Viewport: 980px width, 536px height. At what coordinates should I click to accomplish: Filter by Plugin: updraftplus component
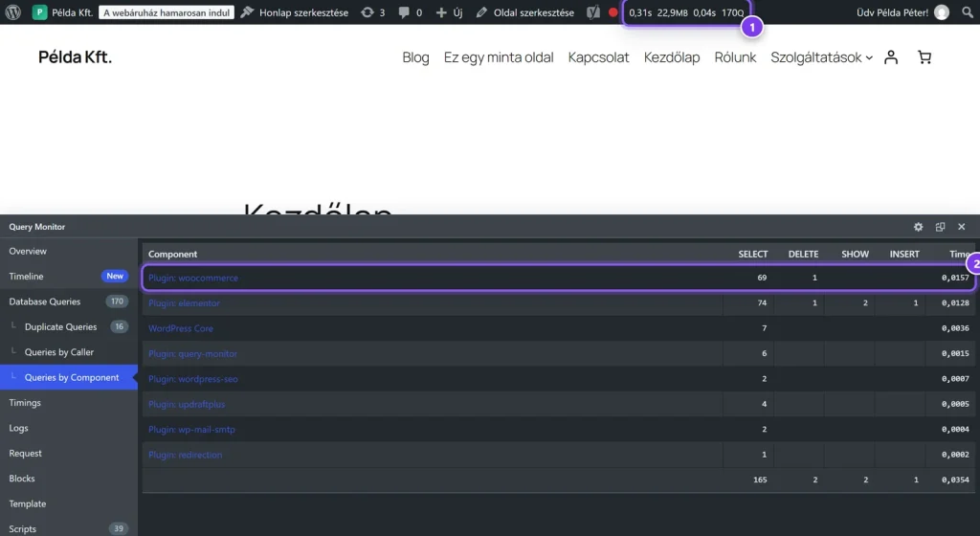tap(187, 404)
